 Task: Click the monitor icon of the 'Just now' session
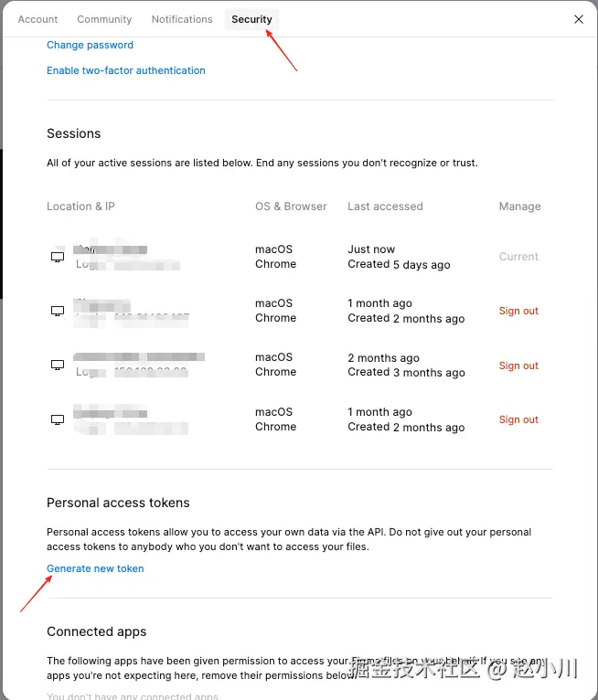point(58,257)
